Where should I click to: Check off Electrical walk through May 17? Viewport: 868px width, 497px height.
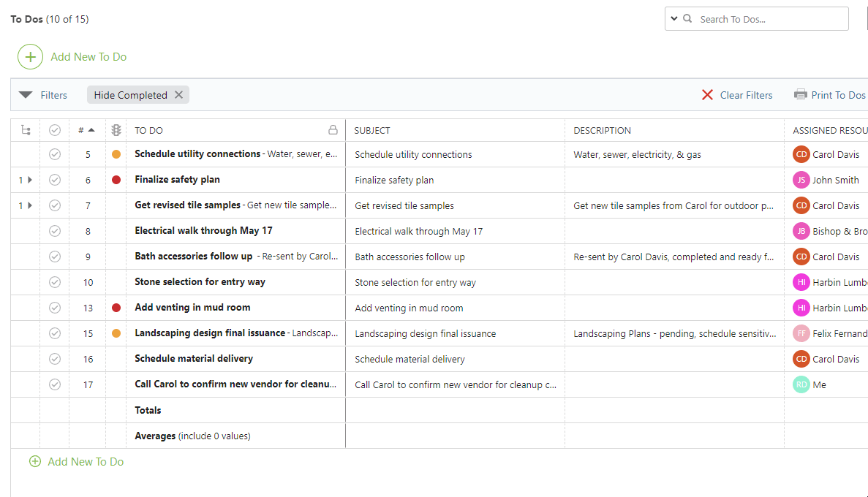55,231
